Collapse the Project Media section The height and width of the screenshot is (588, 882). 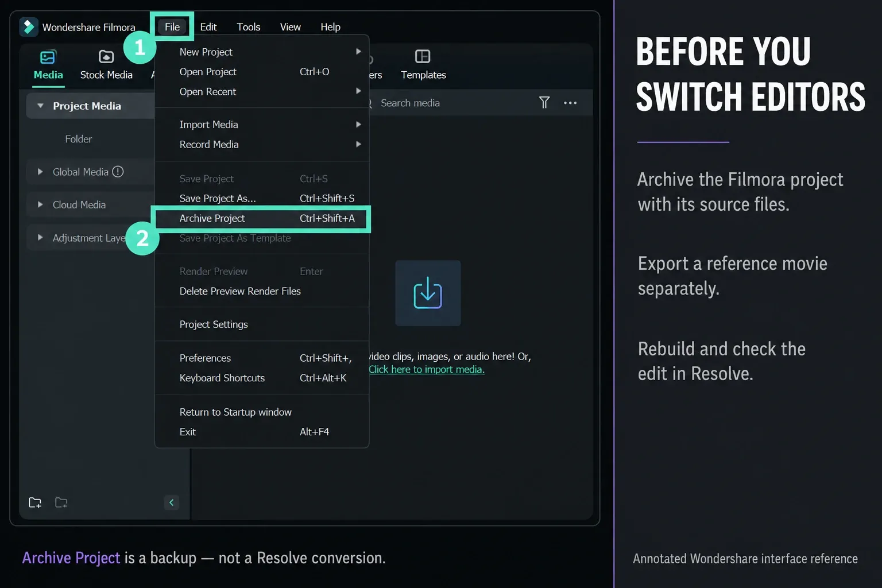40,106
